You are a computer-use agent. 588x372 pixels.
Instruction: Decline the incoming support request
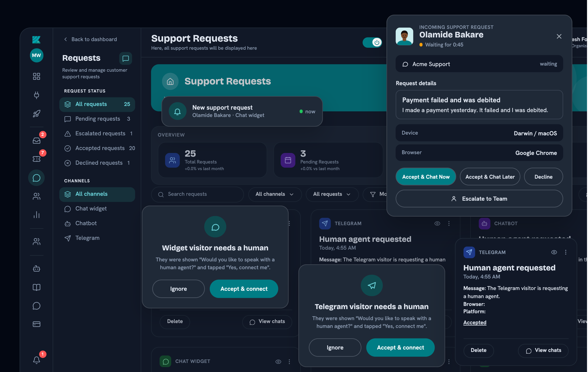click(x=543, y=177)
